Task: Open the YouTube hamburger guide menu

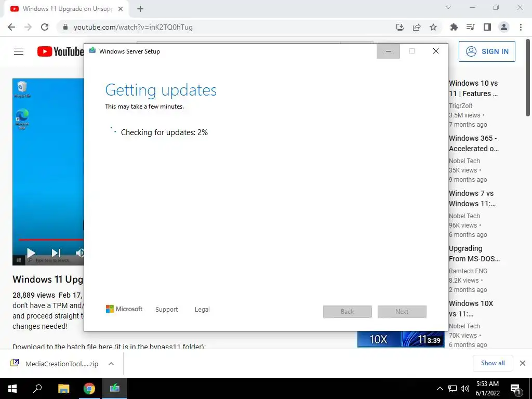Action: click(19, 51)
